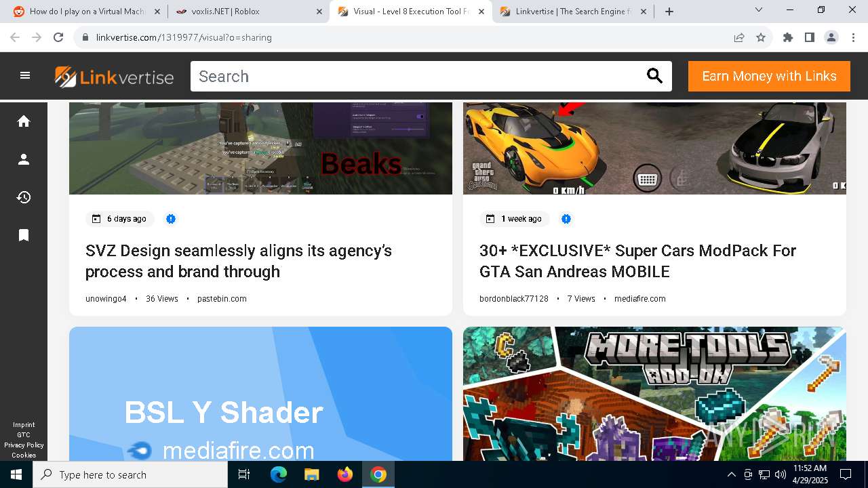Bookmark this page with the star icon

[761, 37]
